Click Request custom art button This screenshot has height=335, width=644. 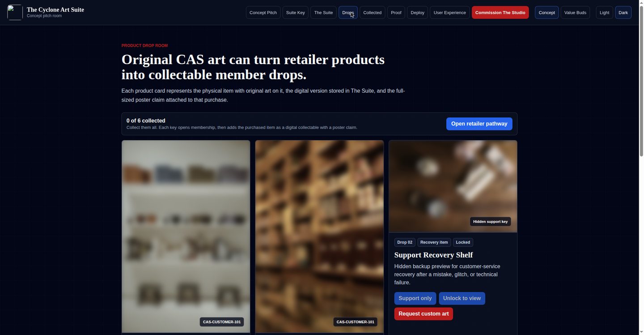424,314
